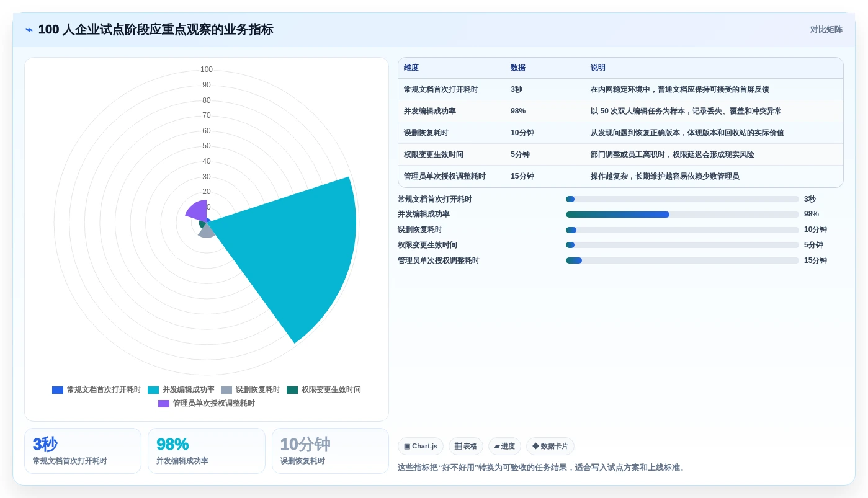This screenshot has width=868, height=498.
Task: Click the grey polar chart segment
Action: (207, 231)
